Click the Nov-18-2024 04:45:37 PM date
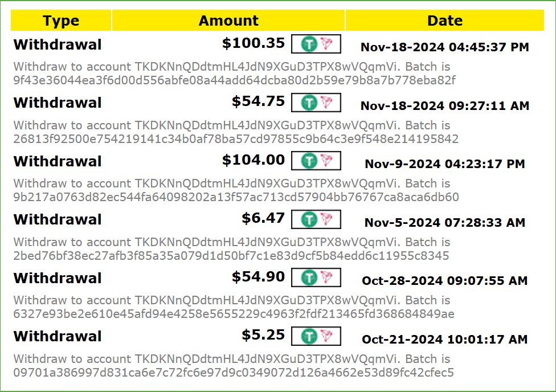This screenshot has height=392, width=556. coord(445,47)
